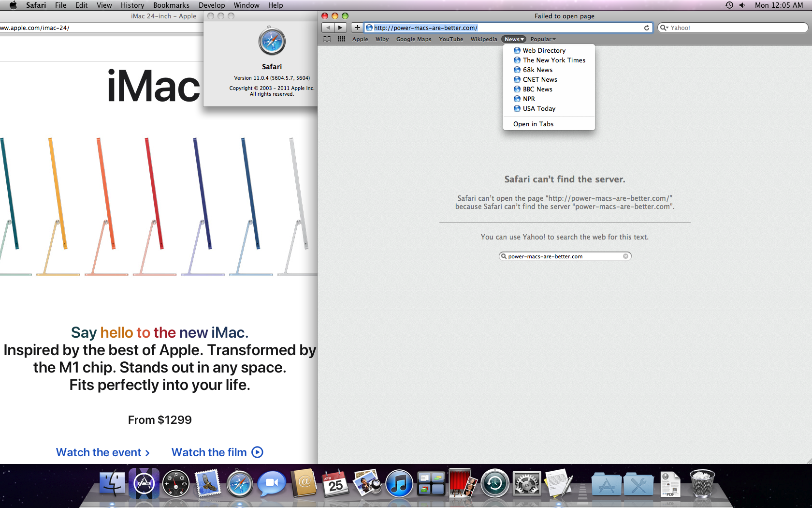This screenshot has width=812, height=508.
Task: Open the Safari application menu
Action: (36, 5)
